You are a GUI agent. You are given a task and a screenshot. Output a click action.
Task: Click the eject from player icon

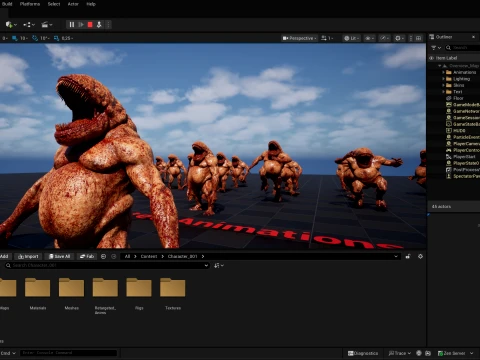(99, 25)
